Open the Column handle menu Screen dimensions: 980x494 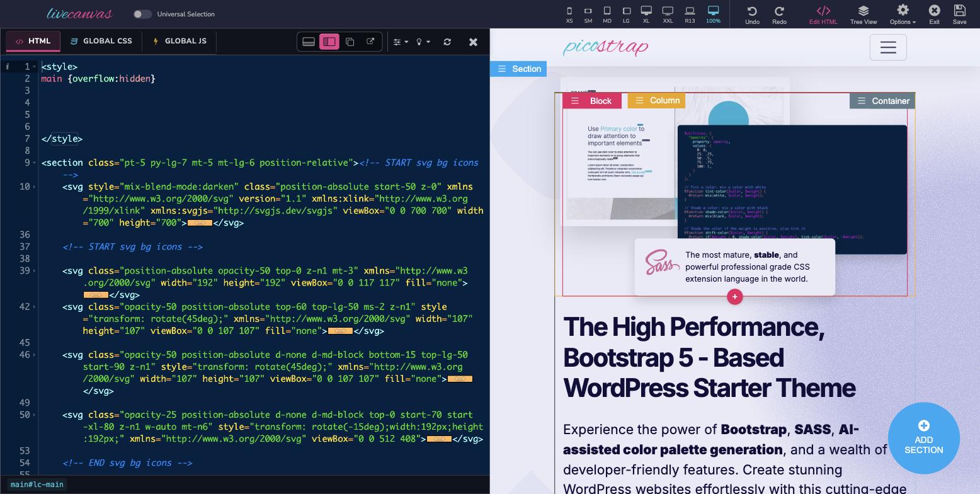pos(656,101)
